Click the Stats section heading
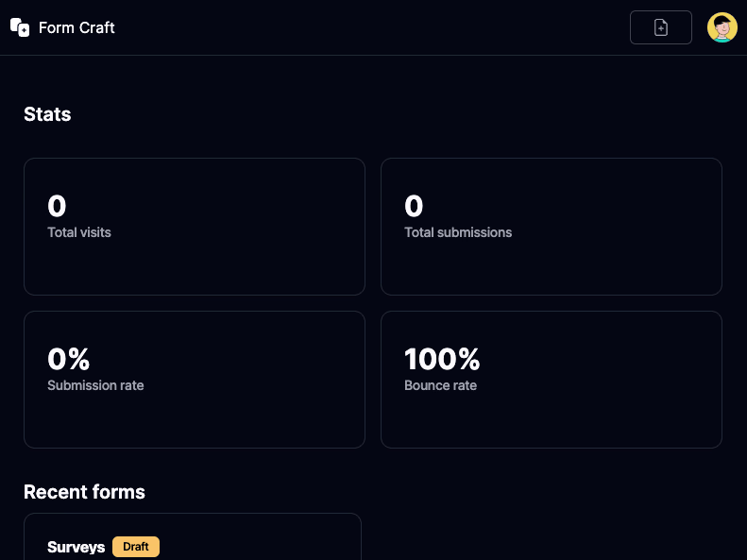This screenshot has width=747, height=560. click(x=47, y=114)
